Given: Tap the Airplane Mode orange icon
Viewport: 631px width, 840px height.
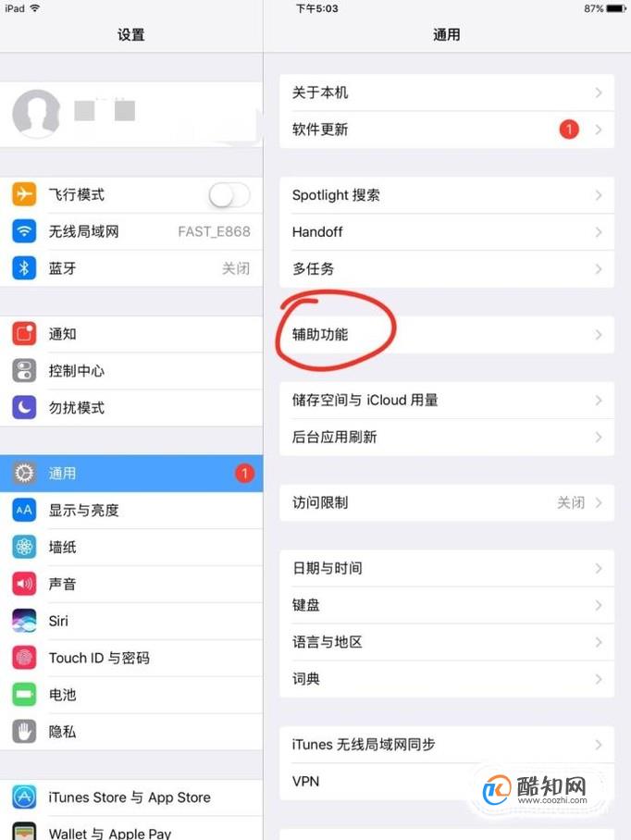Looking at the screenshot, I should pyautogui.click(x=24, y=194).
